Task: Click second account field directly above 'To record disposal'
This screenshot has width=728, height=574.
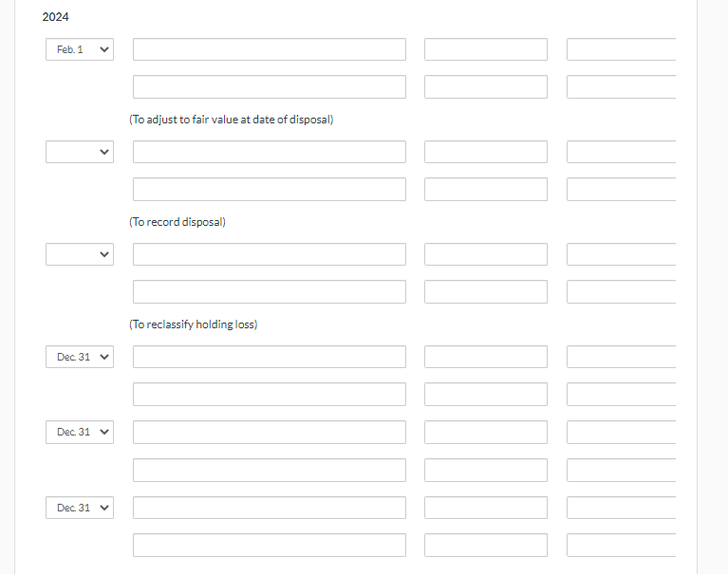Action: click(x=270, y=190)
